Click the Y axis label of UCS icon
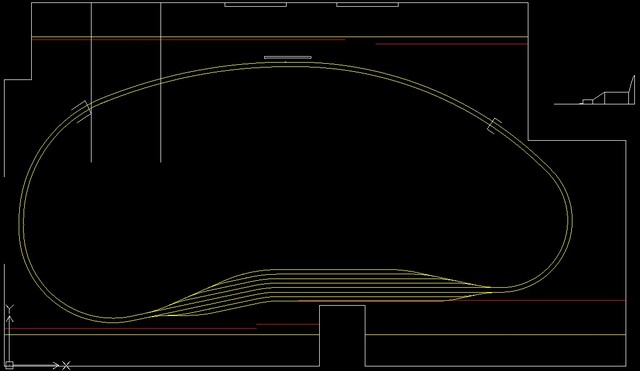640x371 pixels. [10, 308]
